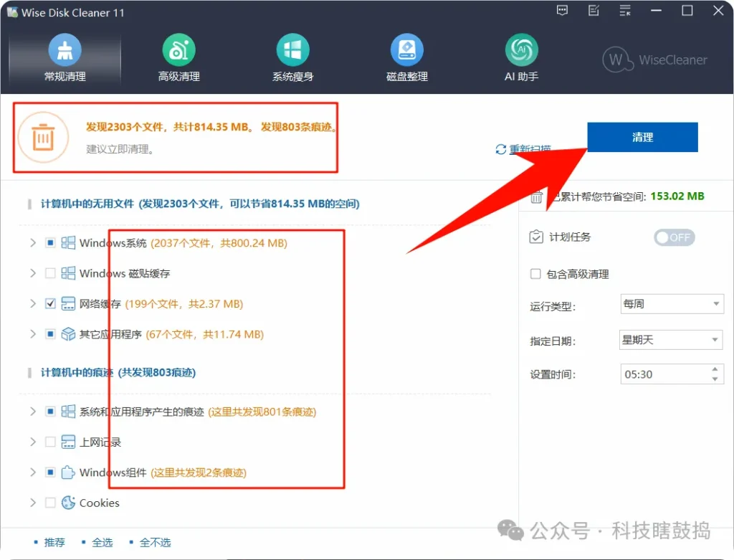Switch to the 系统瘦身 tab

(x=293, y=58)
